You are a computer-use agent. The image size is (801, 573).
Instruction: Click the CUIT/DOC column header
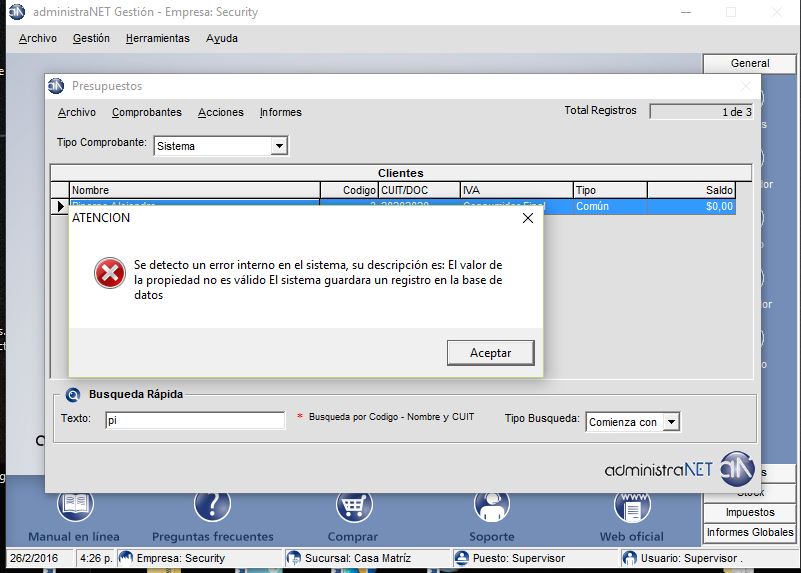pos(419,190)
